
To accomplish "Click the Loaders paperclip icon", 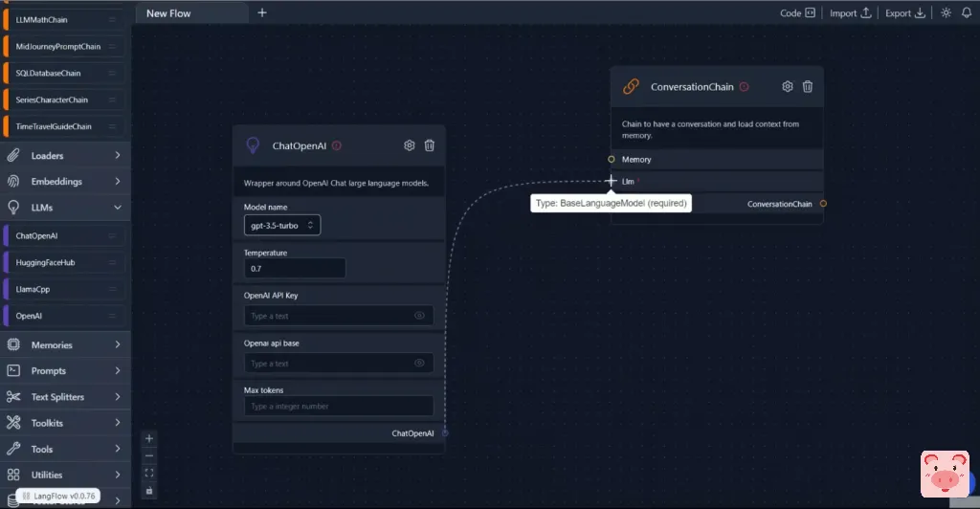I will (x=13, y=156).
